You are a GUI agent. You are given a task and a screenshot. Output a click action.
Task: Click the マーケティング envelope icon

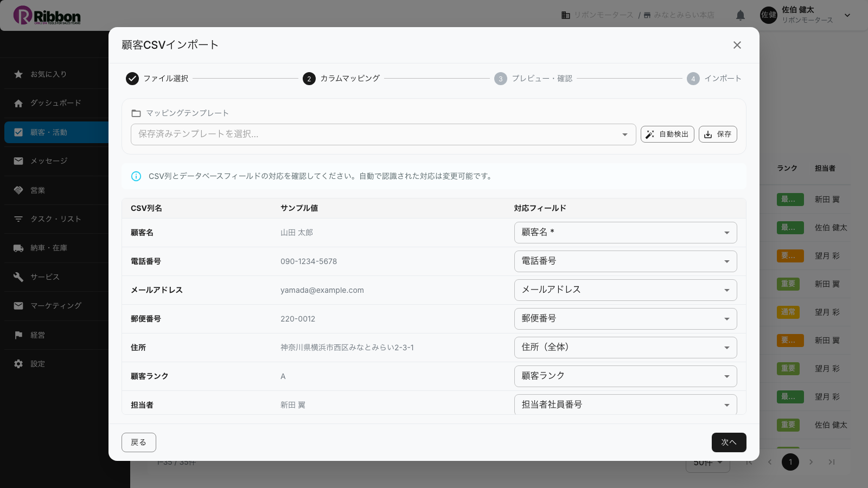[x=18, y=306]
